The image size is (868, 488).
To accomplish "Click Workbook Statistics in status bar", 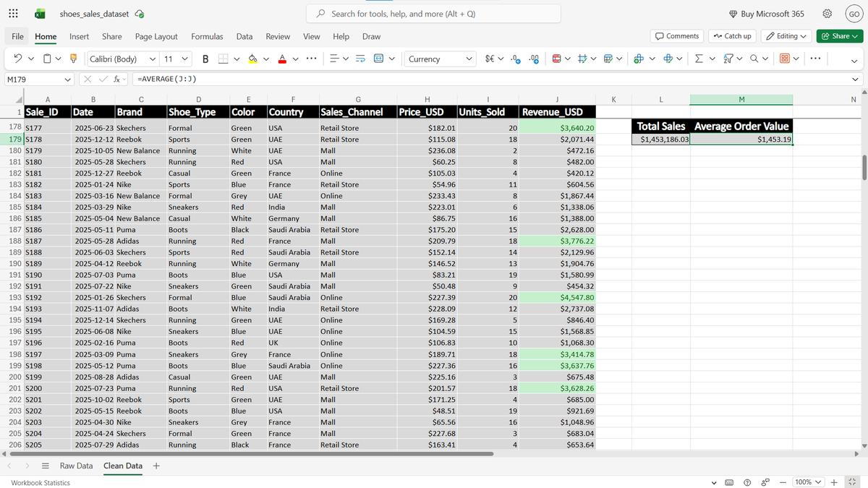I will pos(41,482).
